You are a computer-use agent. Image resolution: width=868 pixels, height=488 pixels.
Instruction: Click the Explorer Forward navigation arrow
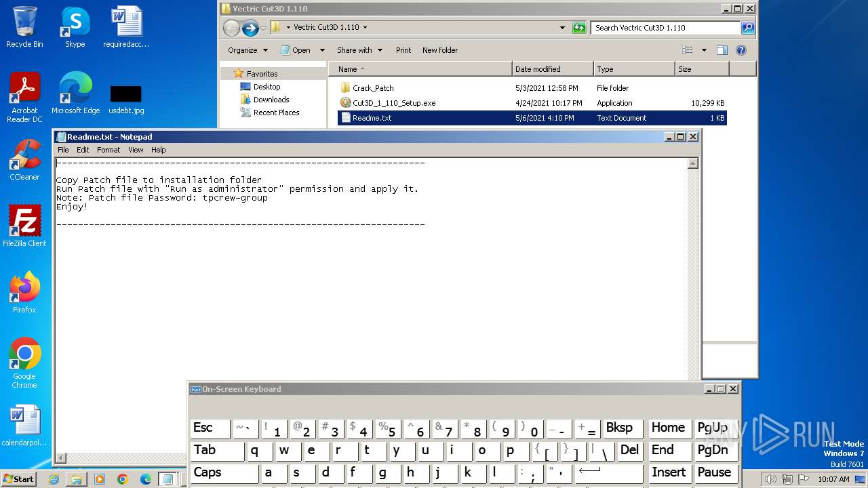tap(250, 28)
